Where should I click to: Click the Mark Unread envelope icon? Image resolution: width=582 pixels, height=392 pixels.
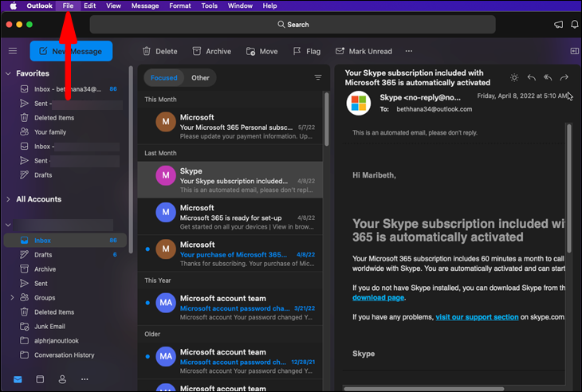[x=340, y=51]
